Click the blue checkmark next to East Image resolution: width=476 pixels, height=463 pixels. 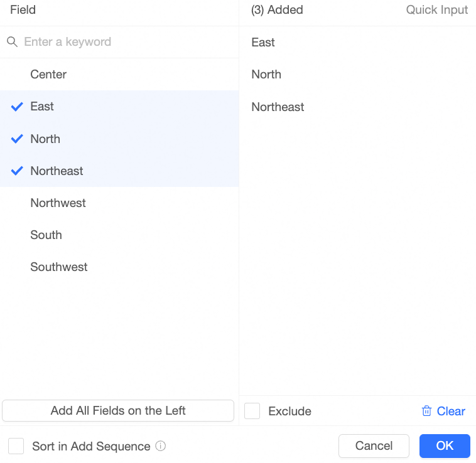(x=17, y=107)
